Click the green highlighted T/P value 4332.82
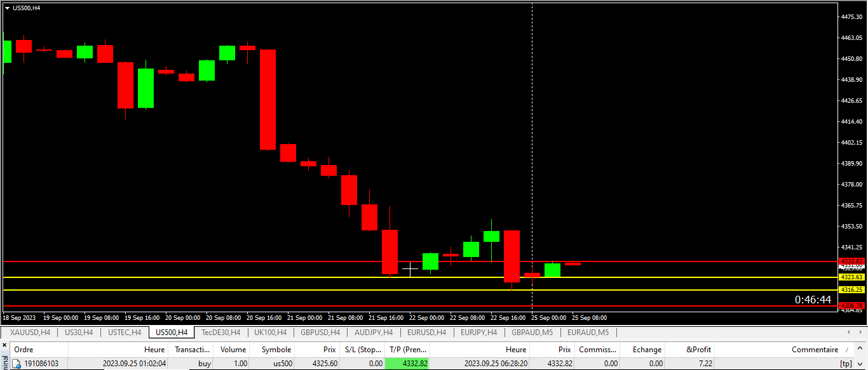Screen dimensions: 868x370 pos(407,364)
